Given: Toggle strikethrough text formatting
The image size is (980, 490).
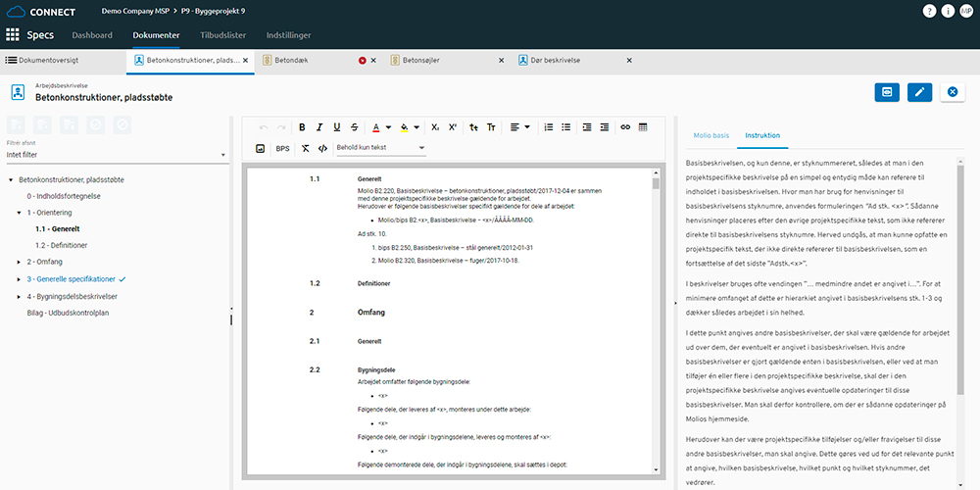Looking at the screenshot, I should [x=354, y=127].
